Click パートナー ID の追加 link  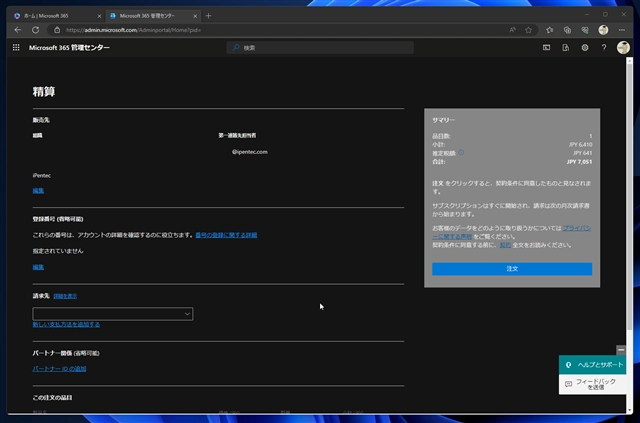tap(59, 369)
